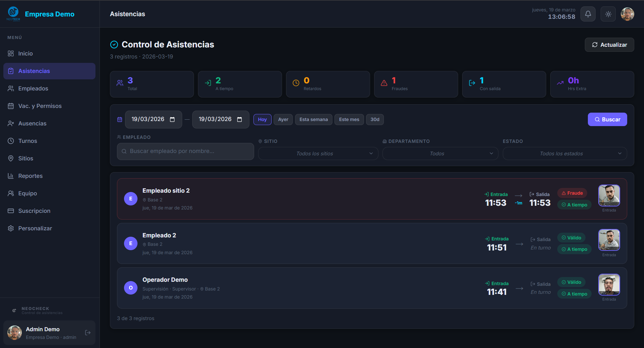Click the Empresa Demo logo icon
The width and height of the screenshot is (644, 348).
click(13, 13)
